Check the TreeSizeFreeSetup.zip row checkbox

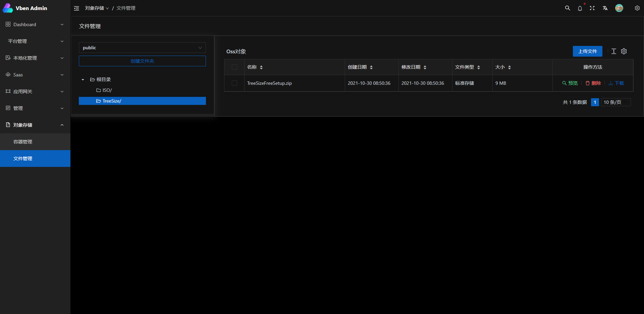(x=234, y=83)
